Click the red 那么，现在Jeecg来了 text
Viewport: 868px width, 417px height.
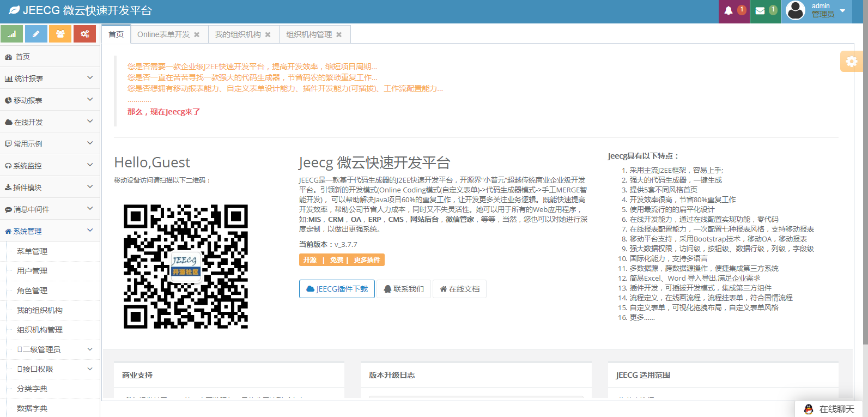click(x=164, y=112)
